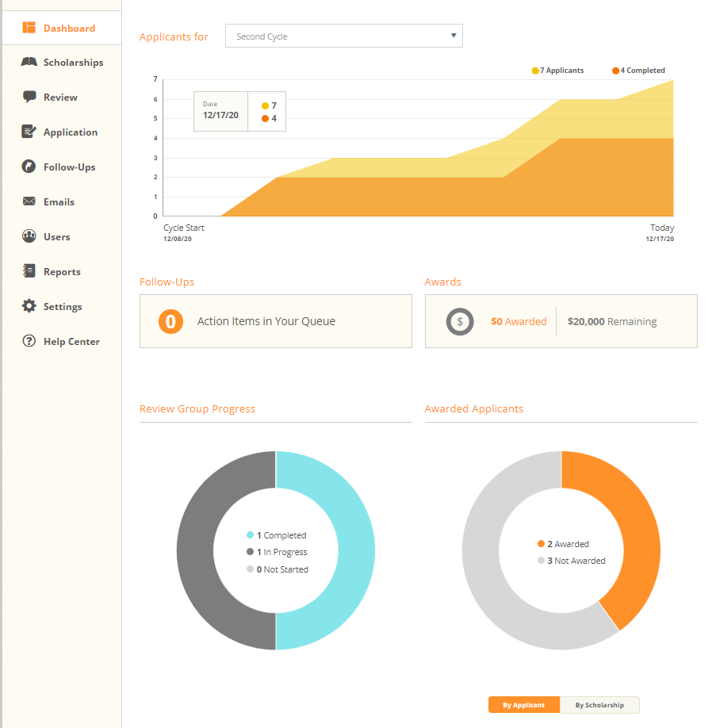Click the $0 Awarded link

pos(519,321)
